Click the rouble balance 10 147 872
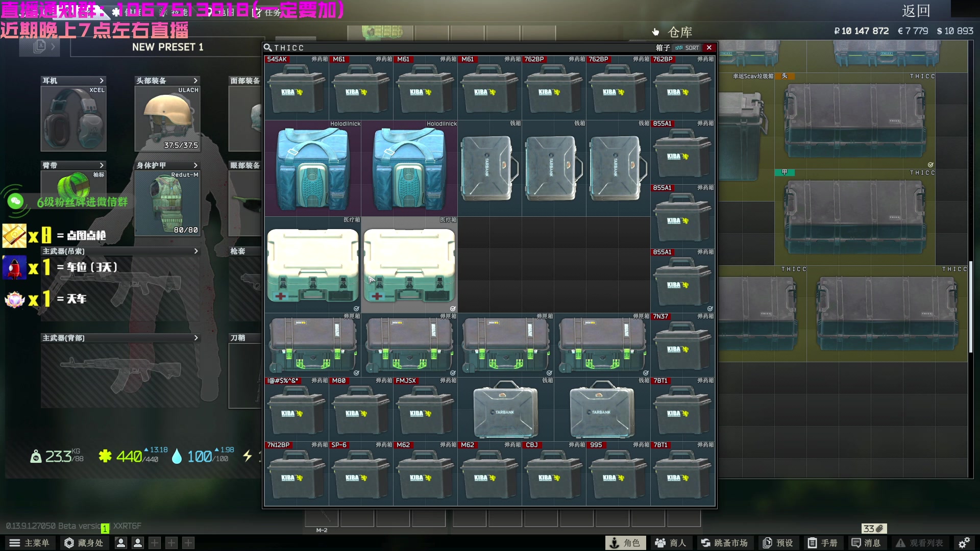The width and height of the screenshot is (980, 551). 861,31
